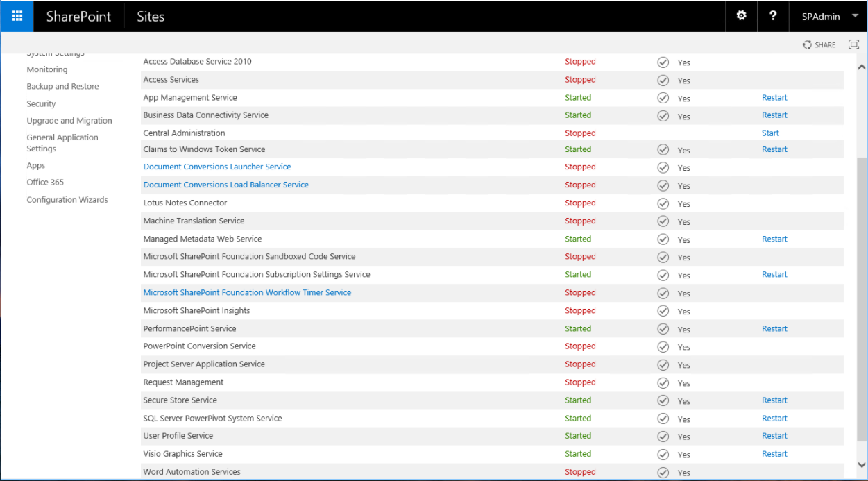The height and width of the screenshot is (481, 868).
Task: Click the scrollbar down arrow
Action: pyautogui.click(x=861, y=466)
